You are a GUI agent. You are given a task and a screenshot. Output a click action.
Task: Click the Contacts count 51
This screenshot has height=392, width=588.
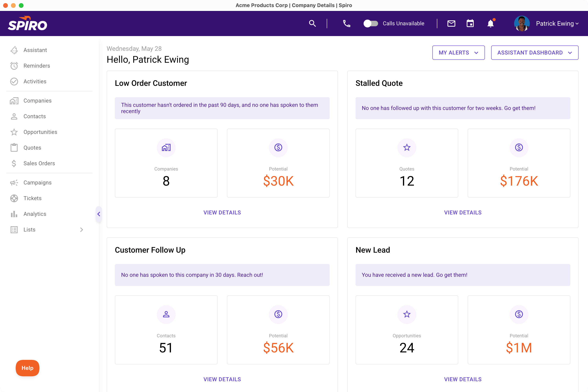tap(166, 348)
